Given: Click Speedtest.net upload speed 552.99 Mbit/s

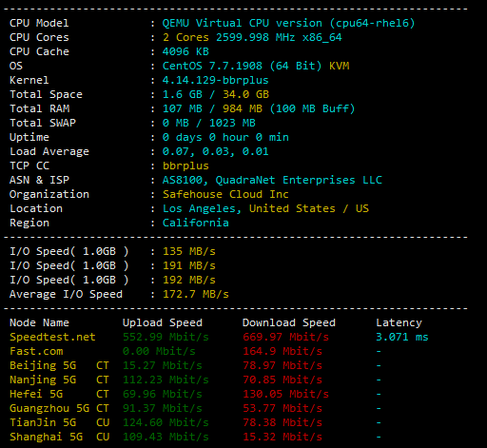Looking at the screenshot, I should (x=166, y=337).
